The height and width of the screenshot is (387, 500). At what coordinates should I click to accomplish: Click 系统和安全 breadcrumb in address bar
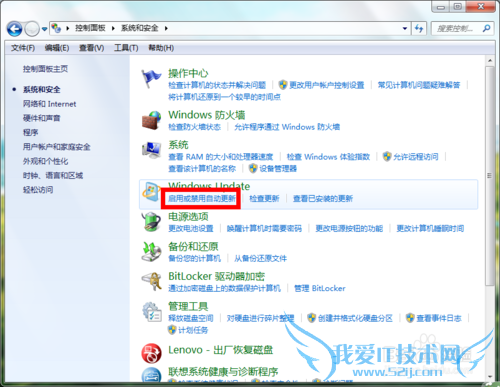[x=139, y=28]
